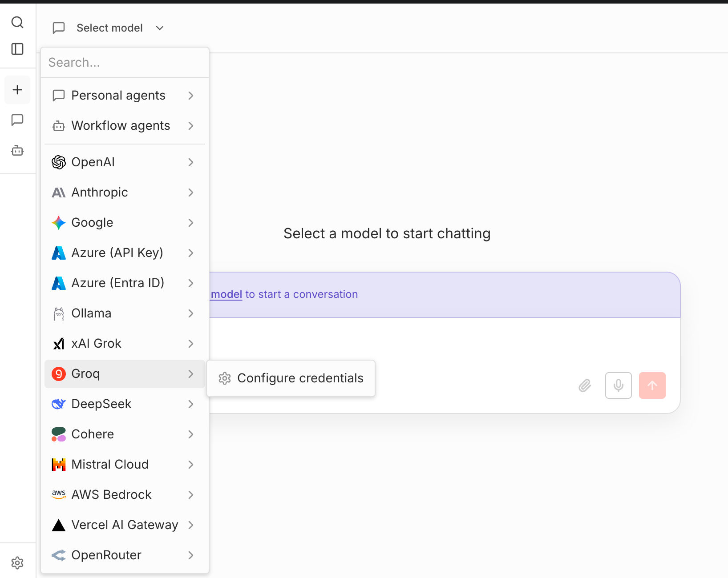The image size is (728, 578).
Task: Expand Workflow agents submenu chevron
Action: tap(191, 126)
